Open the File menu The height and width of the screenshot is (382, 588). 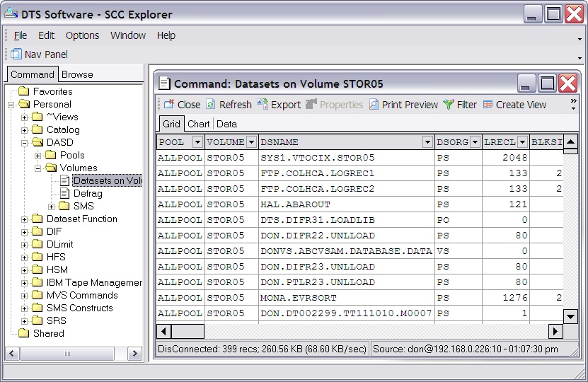[x=21, y=35]
